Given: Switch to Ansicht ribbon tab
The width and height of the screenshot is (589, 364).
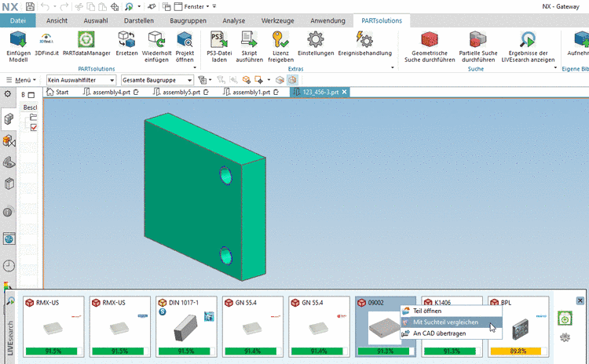Looking at the screenshot, I should click(57, 20).
